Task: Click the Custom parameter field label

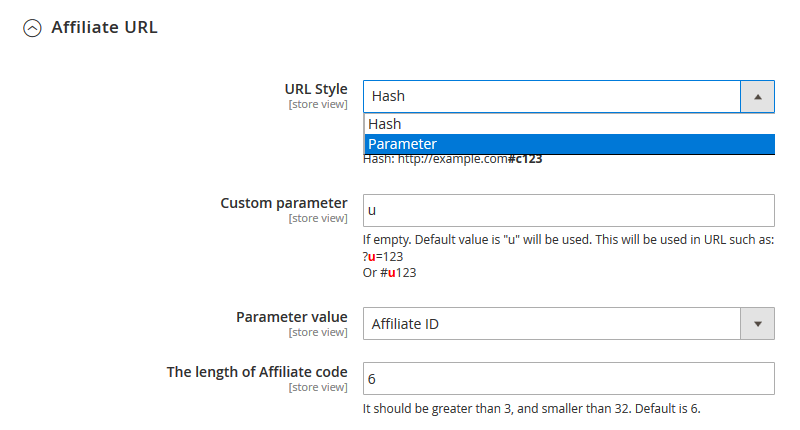Action: point(284,203)
